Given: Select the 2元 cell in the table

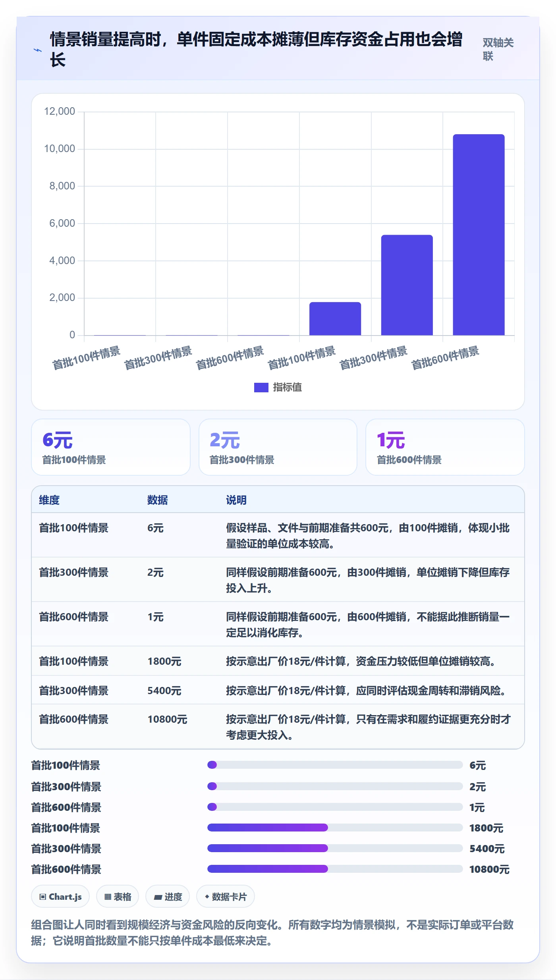Looking at the screenshot, I should [155, 573].
